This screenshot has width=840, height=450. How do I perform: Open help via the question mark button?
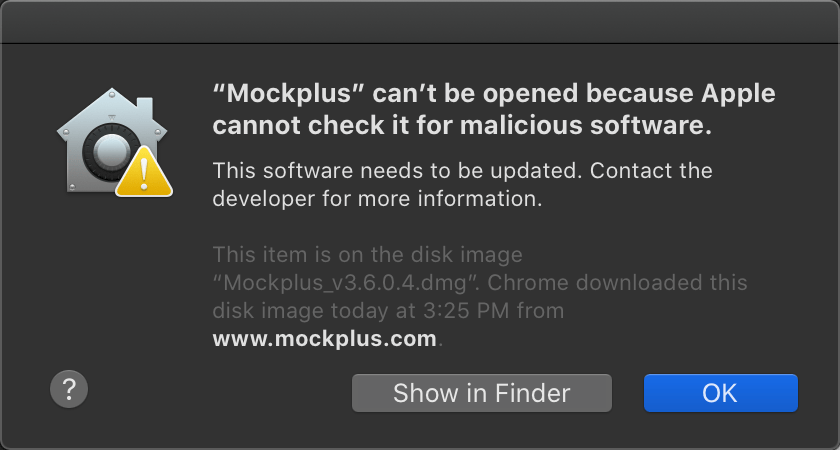point(69,389)
